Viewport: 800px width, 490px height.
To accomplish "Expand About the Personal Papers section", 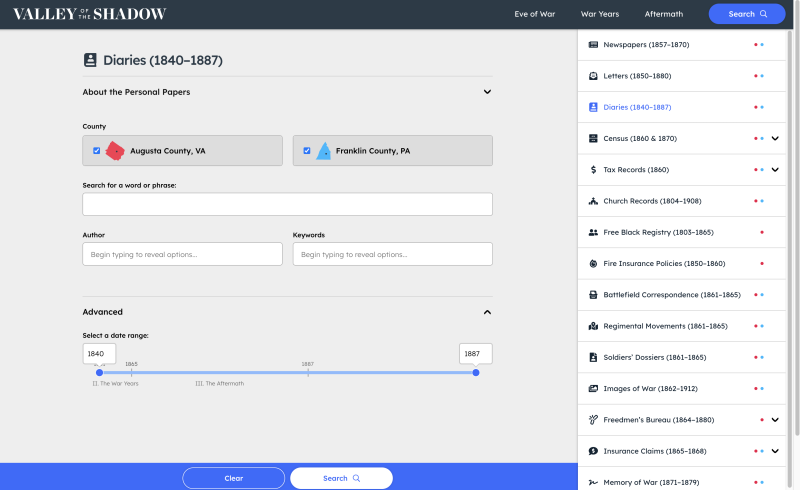I will tap(287, 92).
